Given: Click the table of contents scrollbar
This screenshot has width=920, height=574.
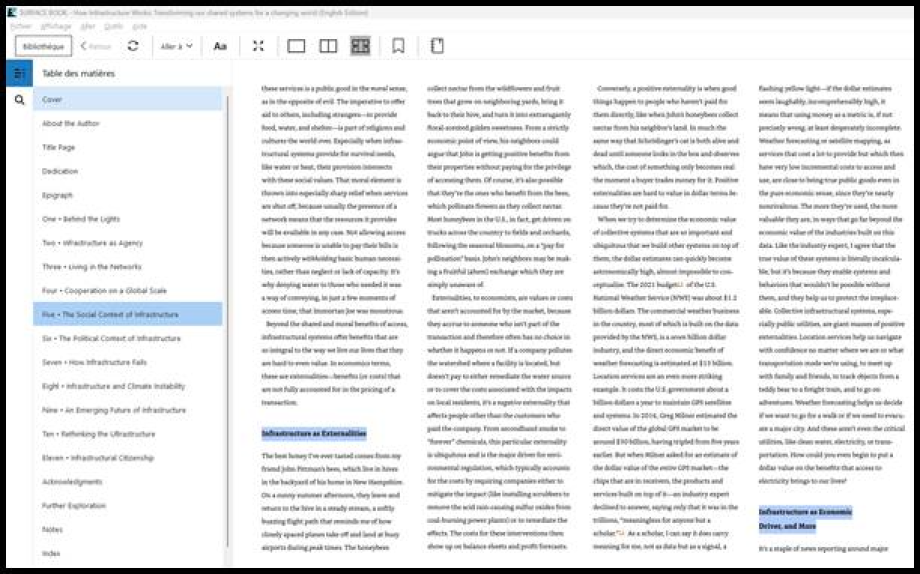Looking at the screenshot, I should pos(228,300).
